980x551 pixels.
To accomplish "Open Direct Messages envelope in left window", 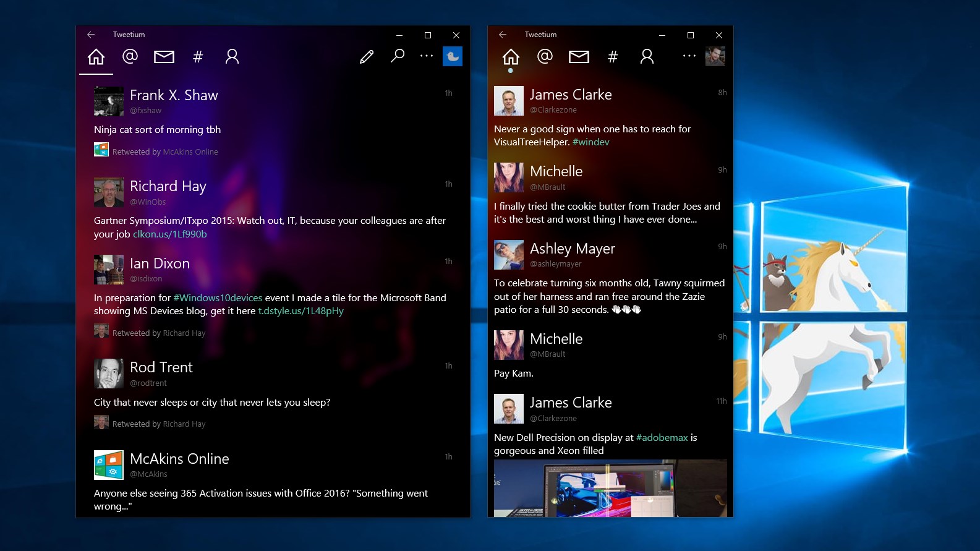I will pyautogui.click(x=164, y=57).
